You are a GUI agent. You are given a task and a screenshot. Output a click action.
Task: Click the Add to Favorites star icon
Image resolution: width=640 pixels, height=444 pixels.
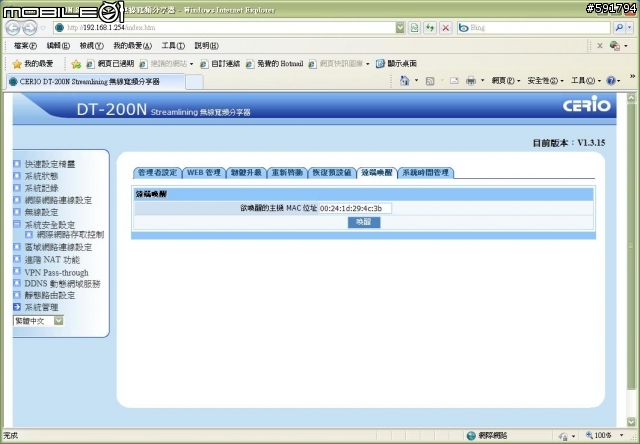tap(76, 64)
